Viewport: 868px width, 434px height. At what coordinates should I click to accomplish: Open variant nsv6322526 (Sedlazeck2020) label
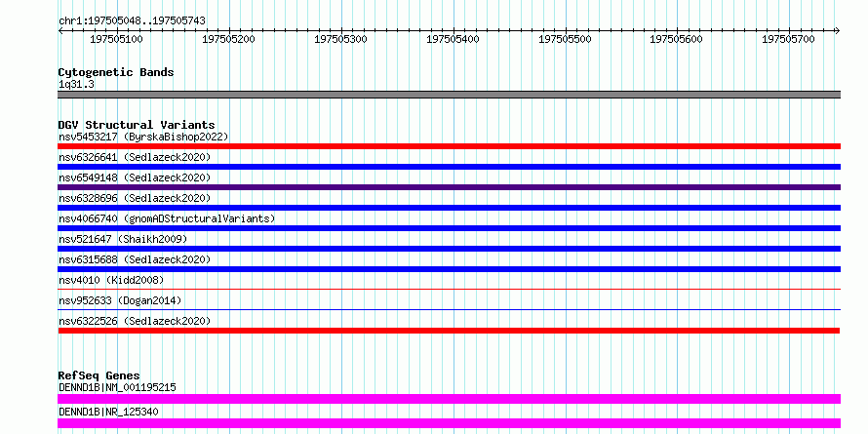pos(135,321)
